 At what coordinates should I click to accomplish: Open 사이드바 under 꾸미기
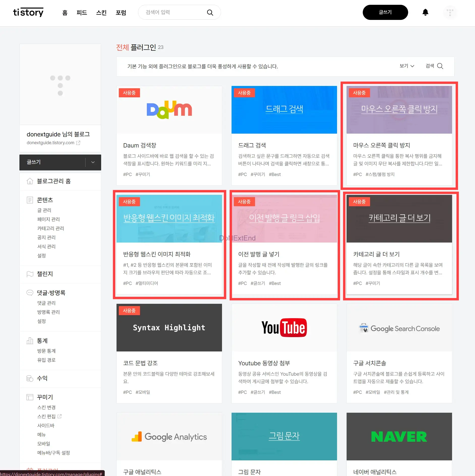tap(46, 426)
